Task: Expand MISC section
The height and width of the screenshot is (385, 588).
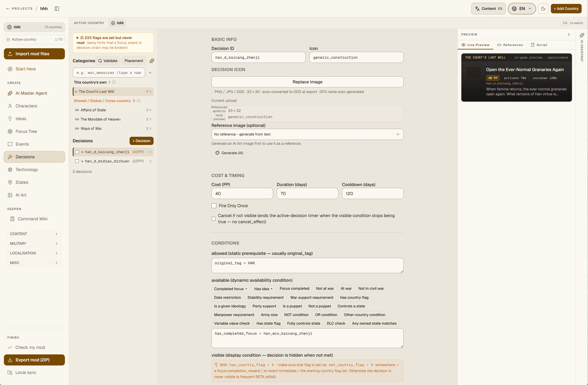Action: click(x=34, y=263)
